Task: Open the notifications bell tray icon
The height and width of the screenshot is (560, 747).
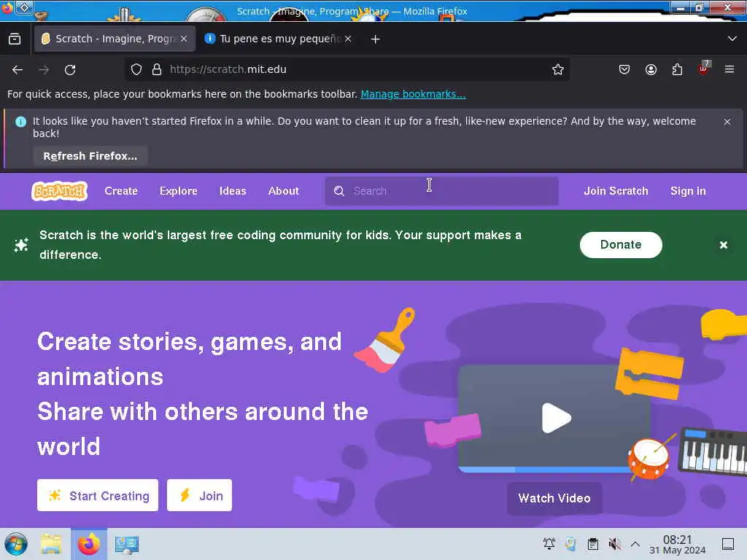Action: [x=549, y=544]
